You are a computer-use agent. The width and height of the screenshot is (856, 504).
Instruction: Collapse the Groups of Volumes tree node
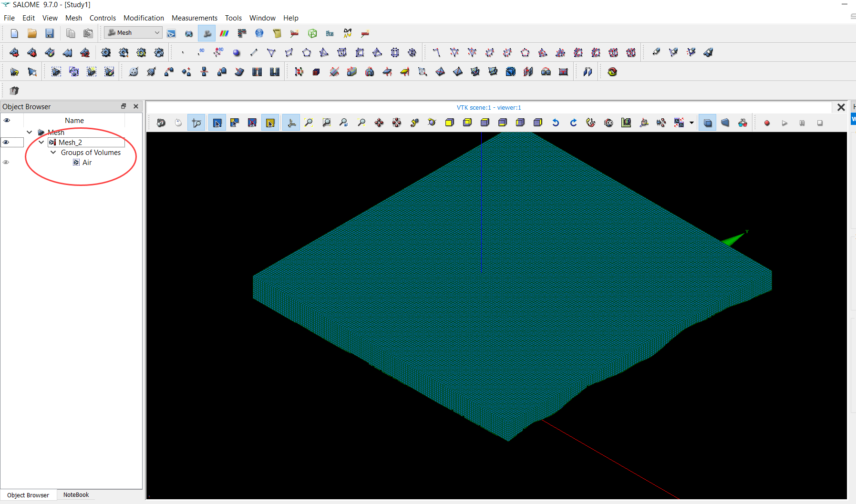(53, 153)
